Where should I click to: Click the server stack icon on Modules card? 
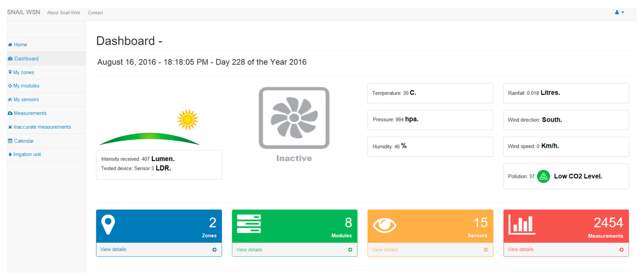pyautogui.click(x=249, y=224)
